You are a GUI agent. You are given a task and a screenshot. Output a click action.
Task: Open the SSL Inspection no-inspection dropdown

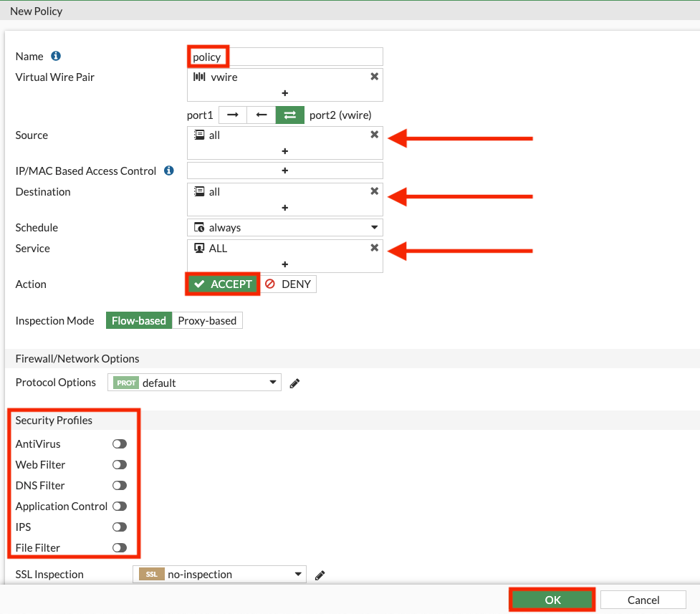pos(219,575)
